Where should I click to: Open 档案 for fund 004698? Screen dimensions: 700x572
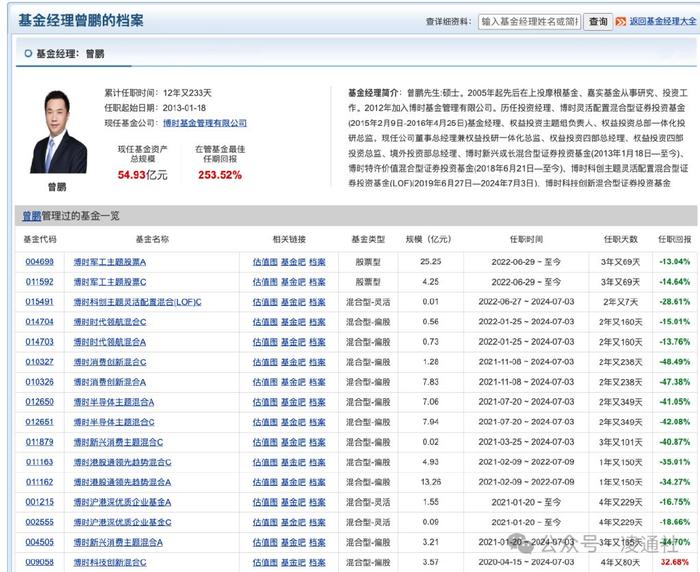click(317, 262)
